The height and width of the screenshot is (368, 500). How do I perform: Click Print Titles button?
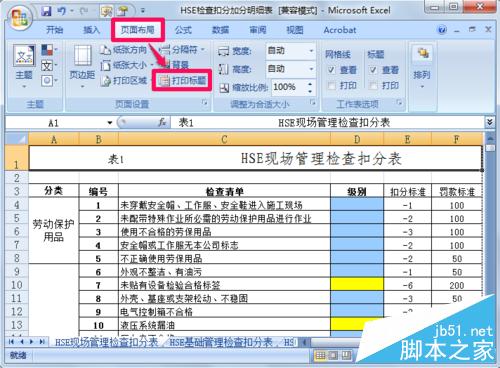(x=182, y=80)
